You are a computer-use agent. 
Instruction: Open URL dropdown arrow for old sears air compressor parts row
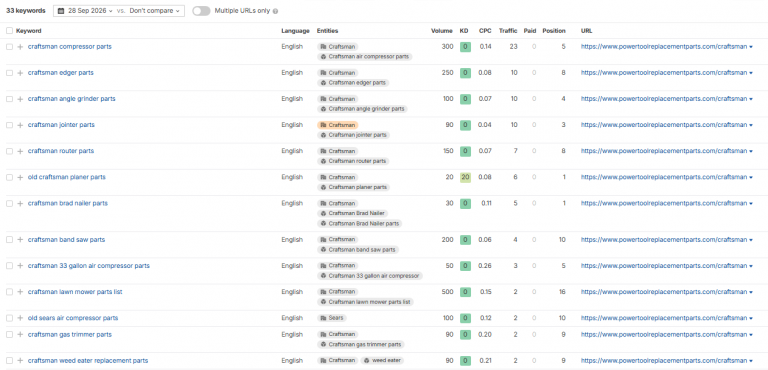(x=751, y=318)
